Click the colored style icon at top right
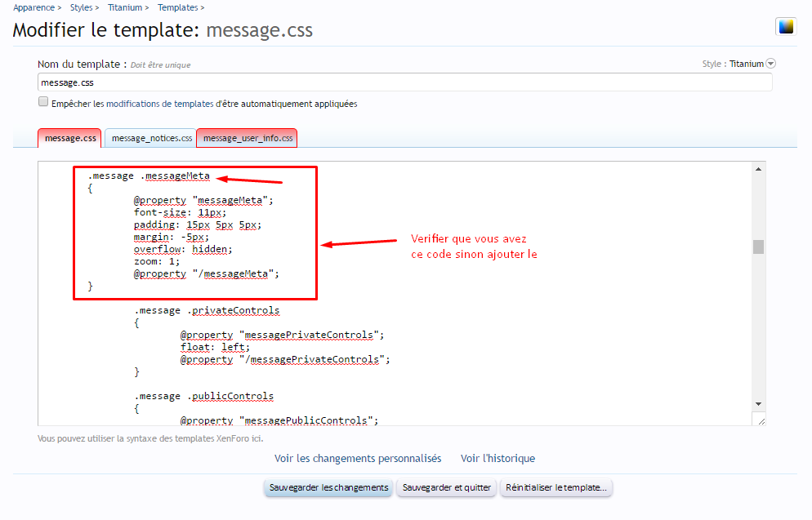Image resolution: width=812 pixels, height=520 pixels. click(785, 27)
